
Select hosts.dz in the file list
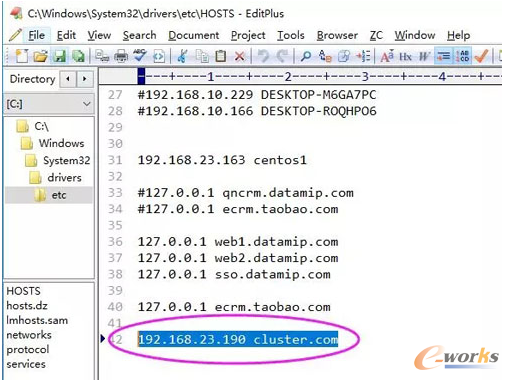[x=27, y=306]
